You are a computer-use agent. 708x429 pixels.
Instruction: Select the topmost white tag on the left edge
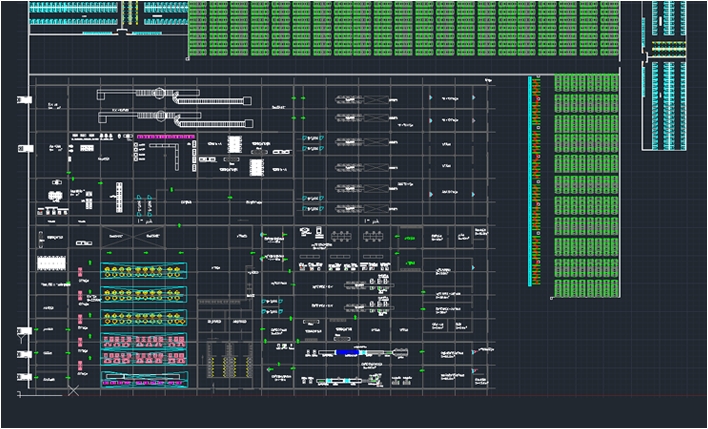(25, 100)
